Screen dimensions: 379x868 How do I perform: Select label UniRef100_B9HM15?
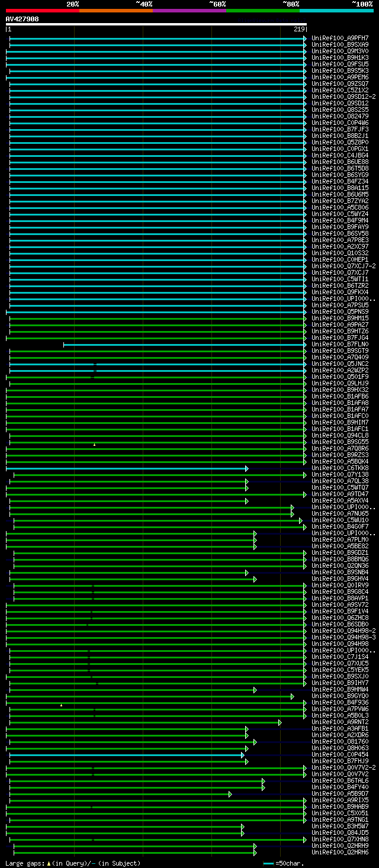[x=340, y=318]
